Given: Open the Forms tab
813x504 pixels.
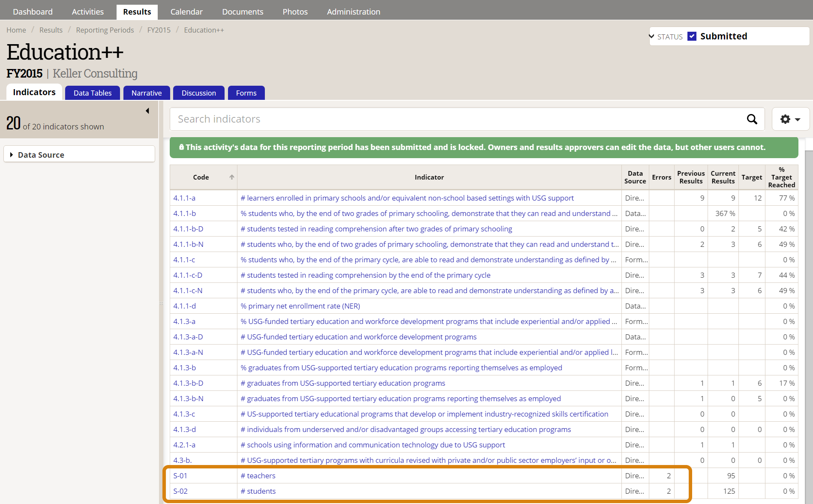Looking at the screenshot, I should tap(246, 93).
